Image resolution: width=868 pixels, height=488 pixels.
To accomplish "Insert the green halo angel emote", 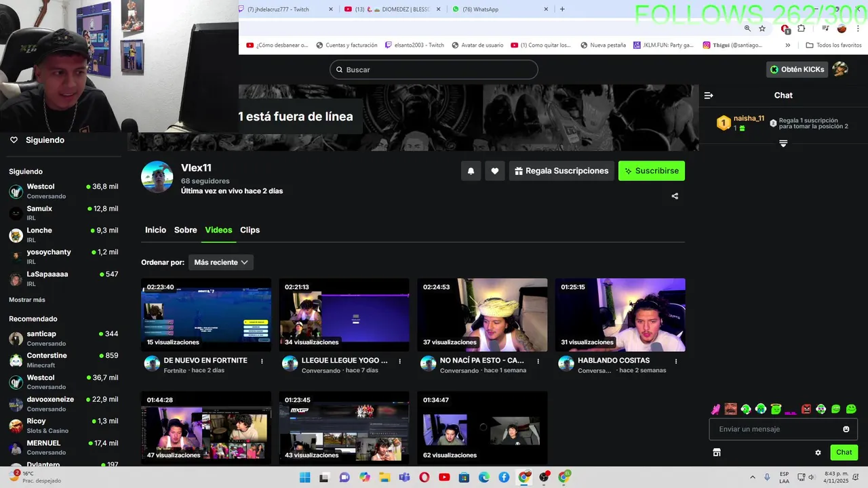I will 776,409.
